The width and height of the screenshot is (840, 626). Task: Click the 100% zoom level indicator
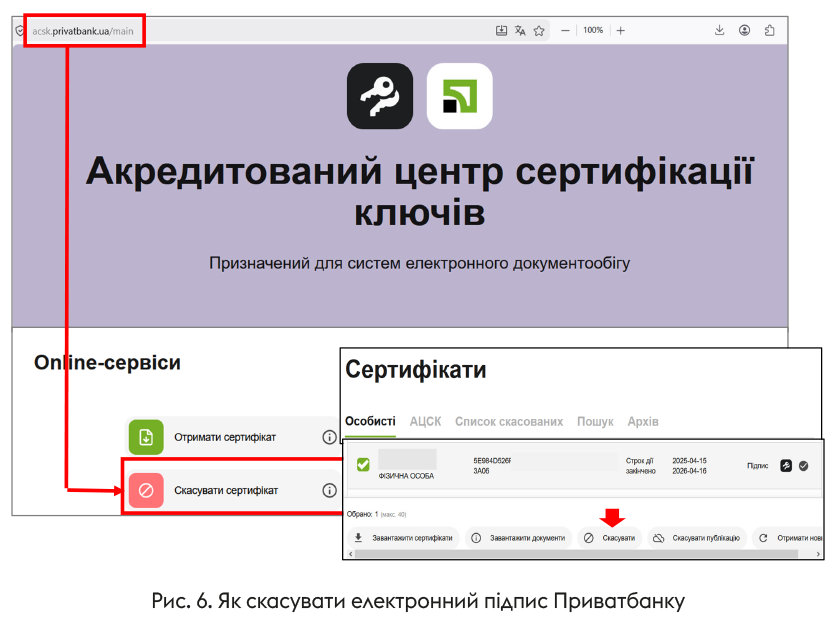(593, 31)
